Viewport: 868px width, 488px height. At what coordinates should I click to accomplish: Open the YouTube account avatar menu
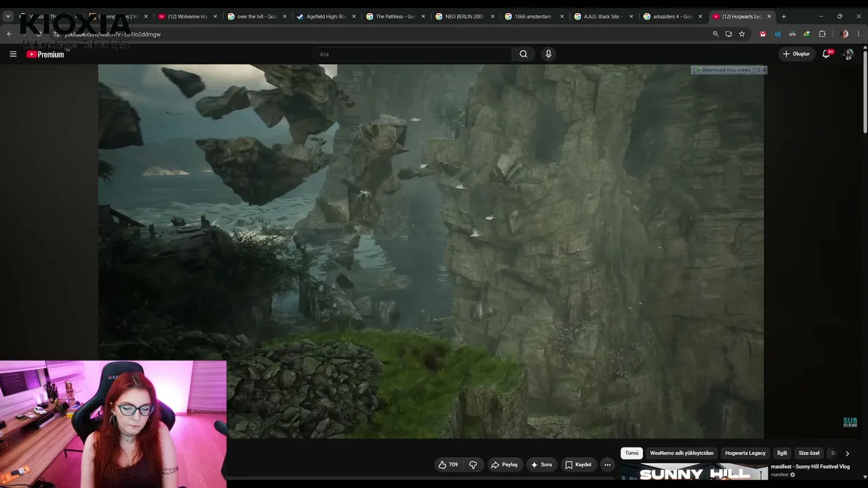[x=848, y=54]
